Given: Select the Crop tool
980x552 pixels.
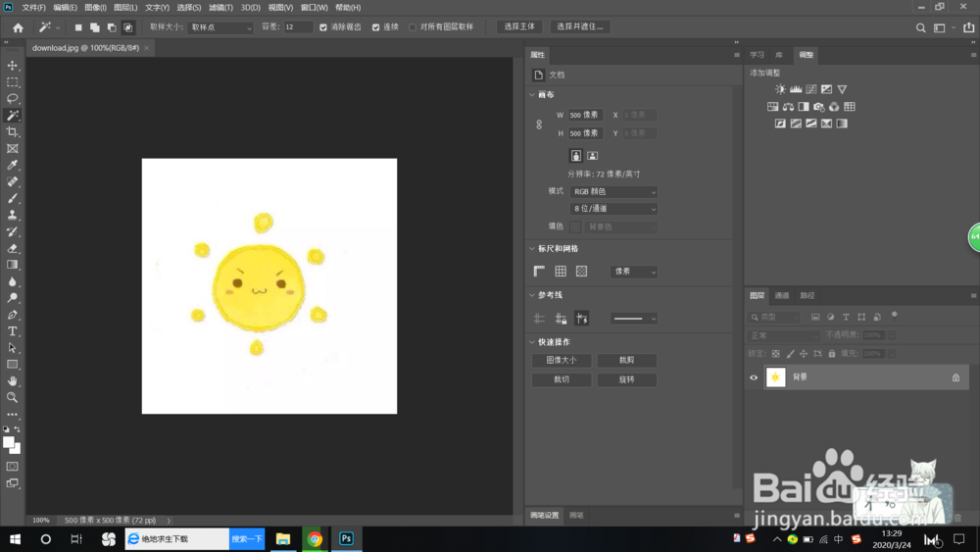Looking at the screenshot, I should [x=12, y=132].
